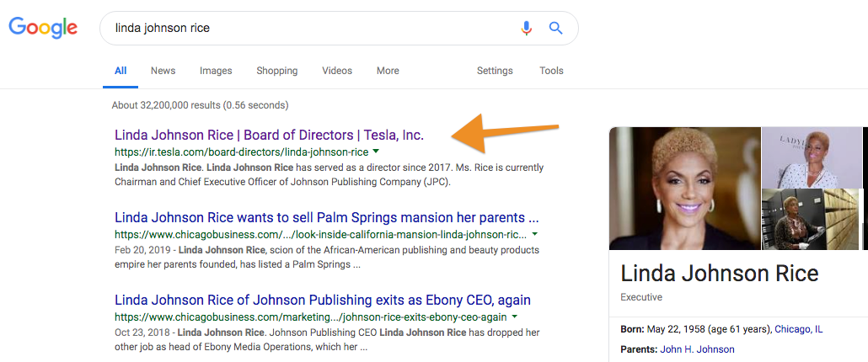The height and width of the screenshot is (362, 868).
Task: Show the search Tools options
Action: tap(551, 71)
